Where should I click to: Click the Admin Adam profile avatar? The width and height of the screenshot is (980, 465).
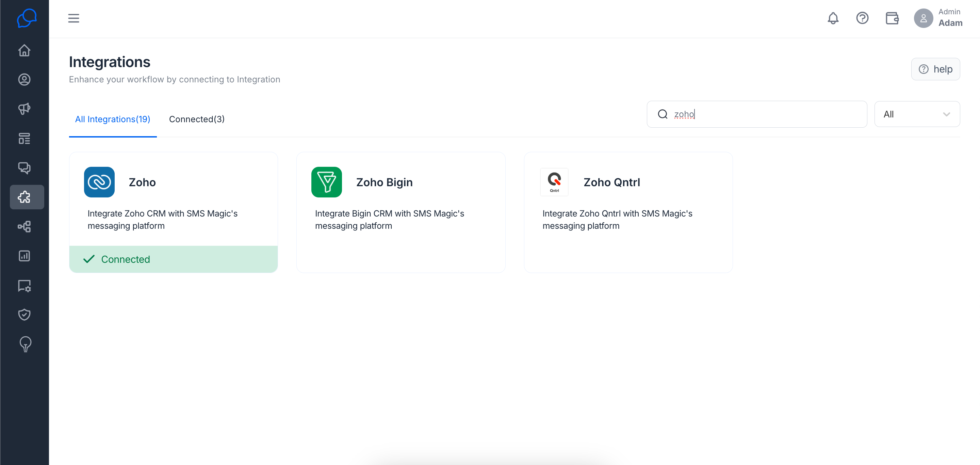point(923,18)
